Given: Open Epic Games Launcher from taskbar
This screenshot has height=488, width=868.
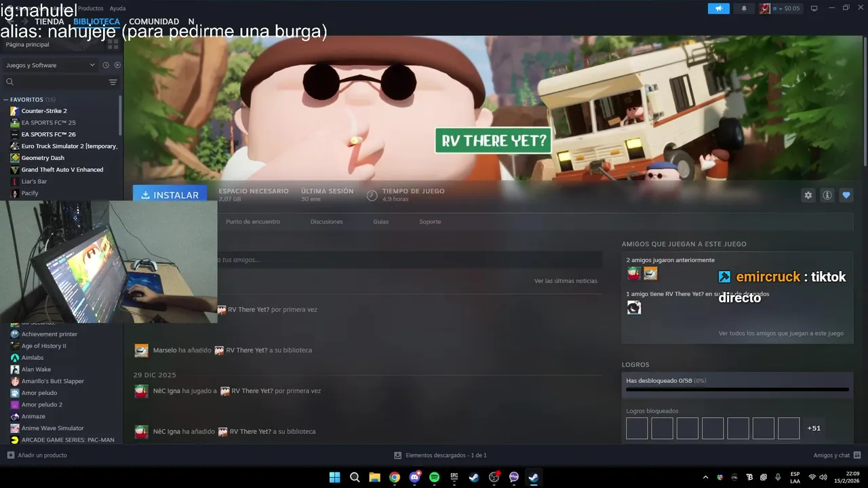Looking at the screenshot, I should [x=454, y=477].
